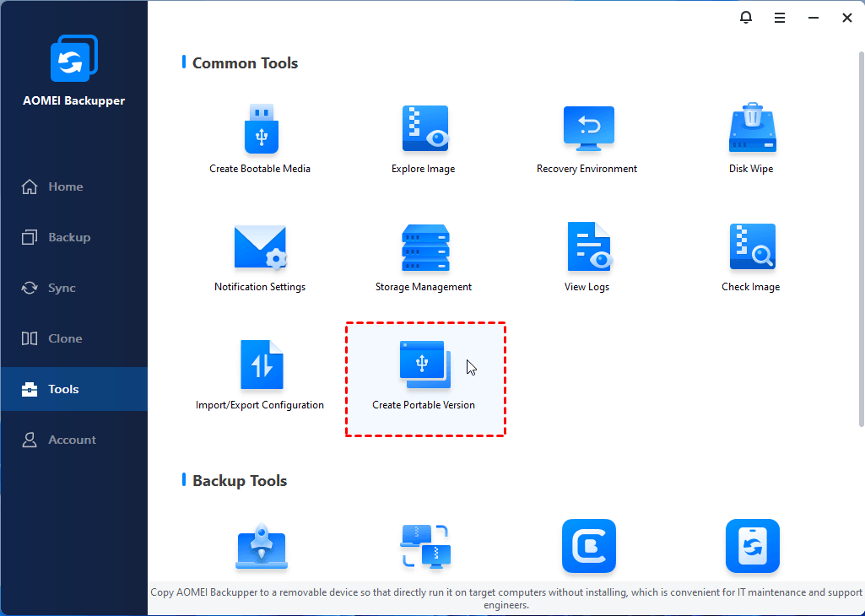Minimize the AOMEI Backupper window
This screenshot has width=865, height=616.
(814, 18)
